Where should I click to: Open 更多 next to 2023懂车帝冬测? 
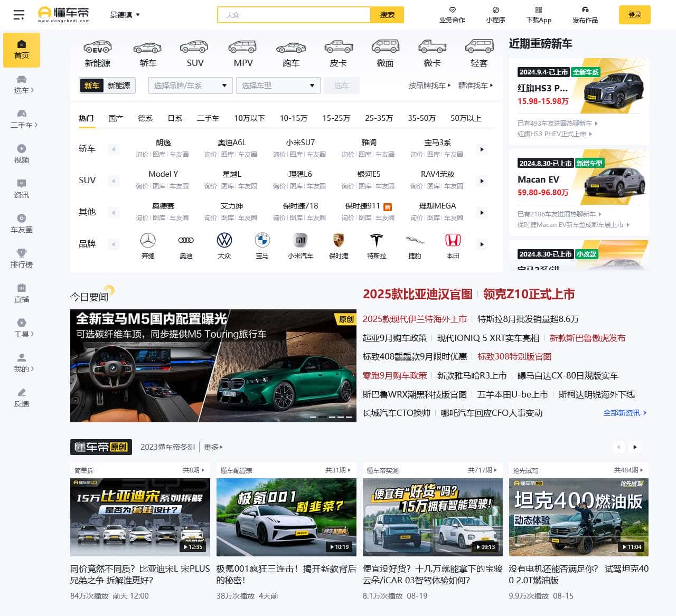point(213,447)
